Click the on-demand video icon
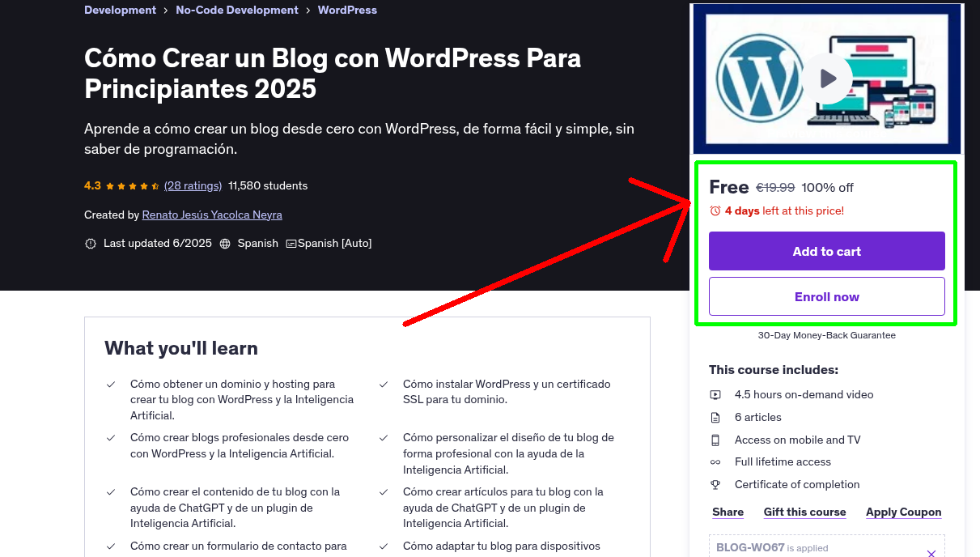980x557 pixels. (715, 395)
